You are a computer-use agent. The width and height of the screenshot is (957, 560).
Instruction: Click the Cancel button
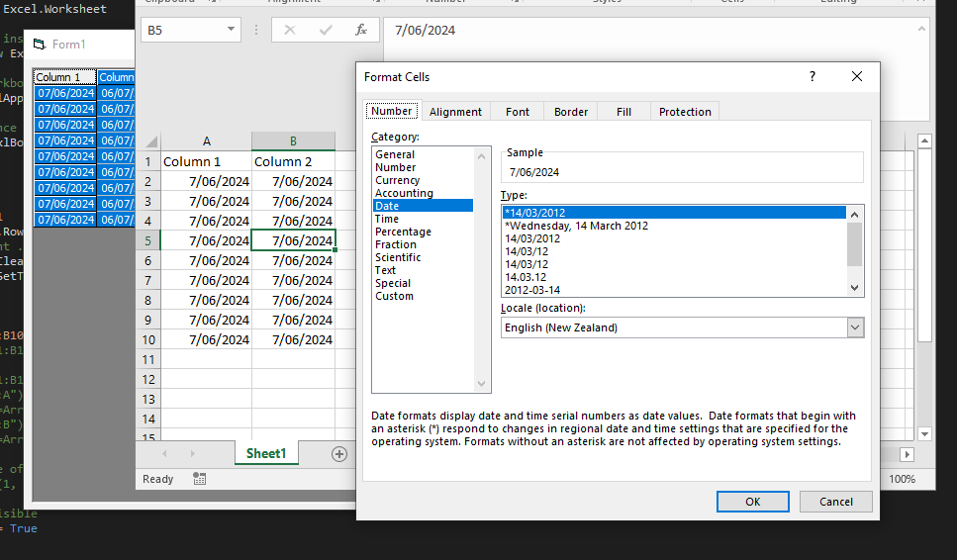tap(835, 502)
